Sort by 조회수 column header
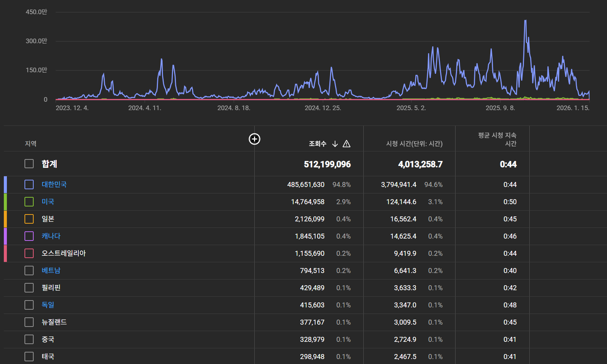This screenshot has height=364, width=607. 317,144
